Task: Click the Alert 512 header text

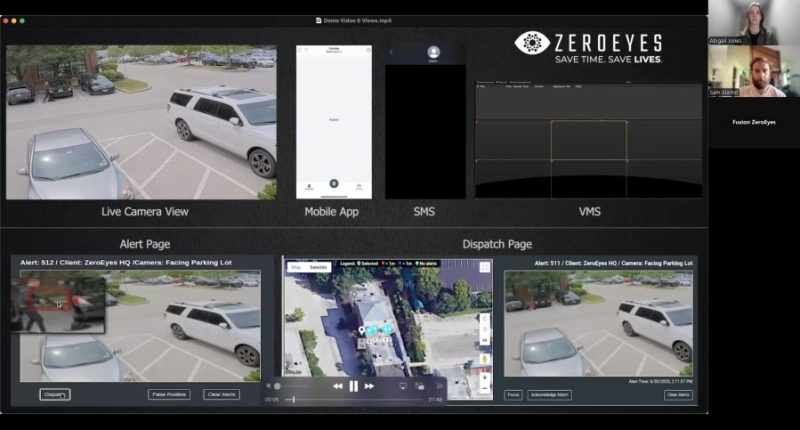Action: pos(126,263)
